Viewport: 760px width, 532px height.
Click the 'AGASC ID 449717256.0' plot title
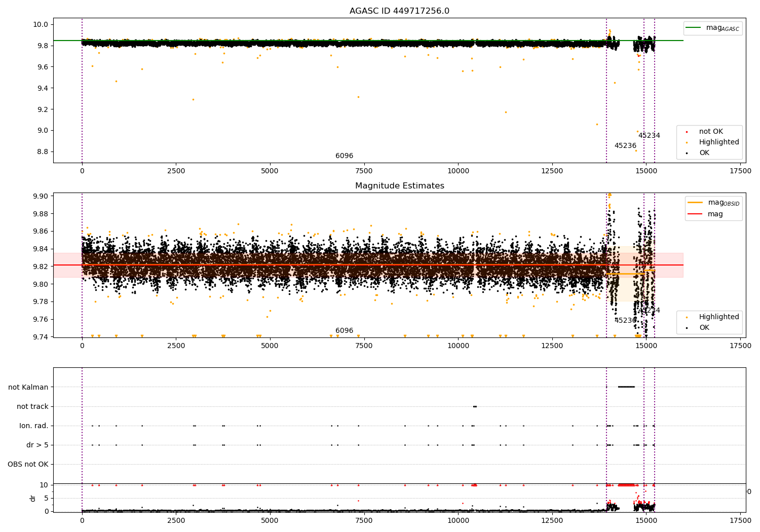click(399, 11)
